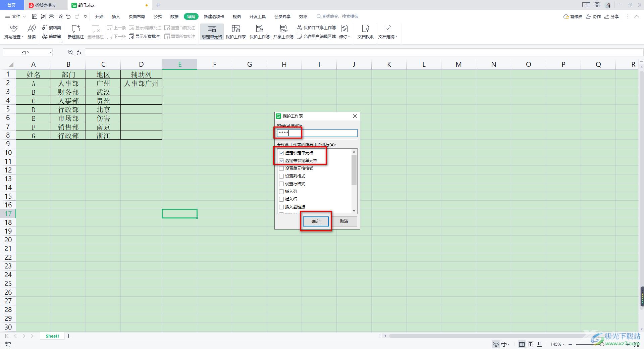This screenshot has width=644, height=349.
Task: Toggle 选定未锁定单元格 checkbox
Action: 281,160
